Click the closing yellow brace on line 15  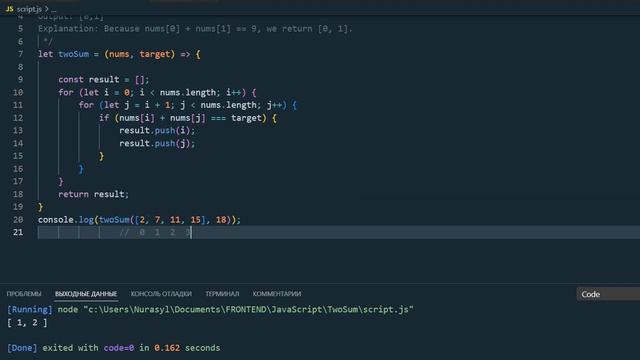coord(102,156)
